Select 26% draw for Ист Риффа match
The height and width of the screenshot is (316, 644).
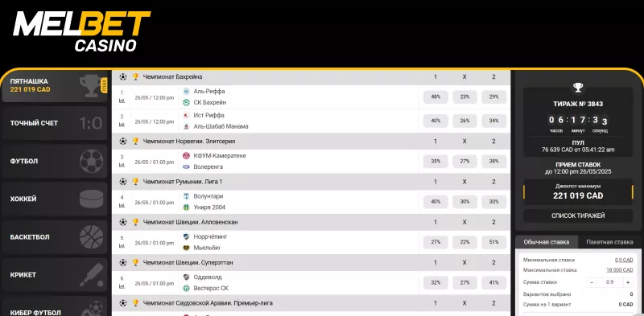[x=464, y=121]
